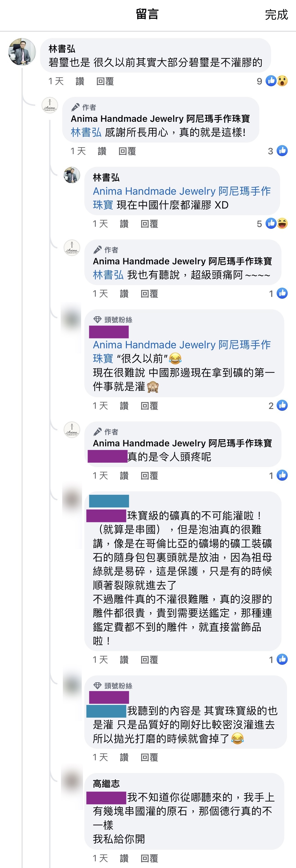See like count on long 珠寶級的礦 comment
Image resolution: width=296 pixels, height=868 pixels.
point(278,659)
